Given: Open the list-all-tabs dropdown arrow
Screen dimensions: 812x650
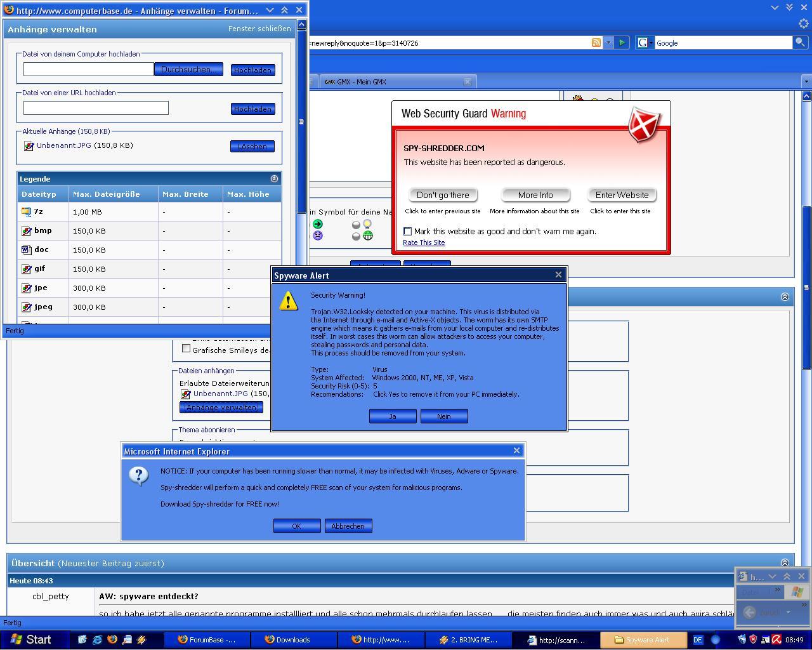Looking at the screenshot, I should coord(806,81).
